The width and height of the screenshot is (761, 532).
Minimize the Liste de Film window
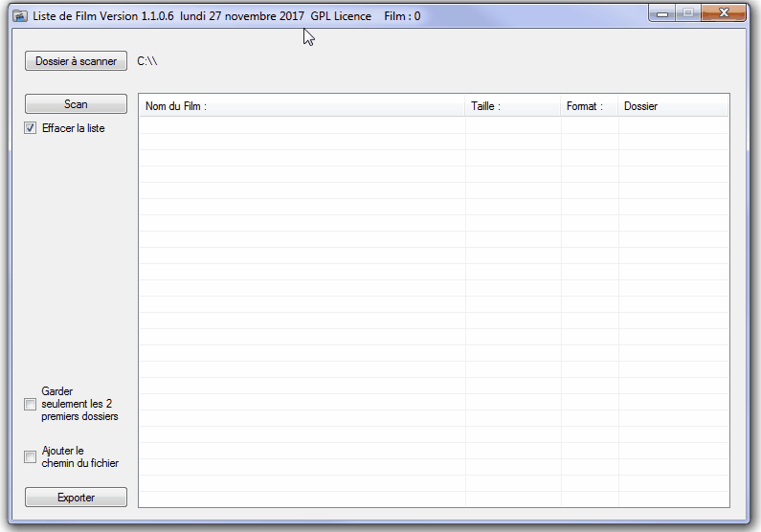[x=662, y=13]
